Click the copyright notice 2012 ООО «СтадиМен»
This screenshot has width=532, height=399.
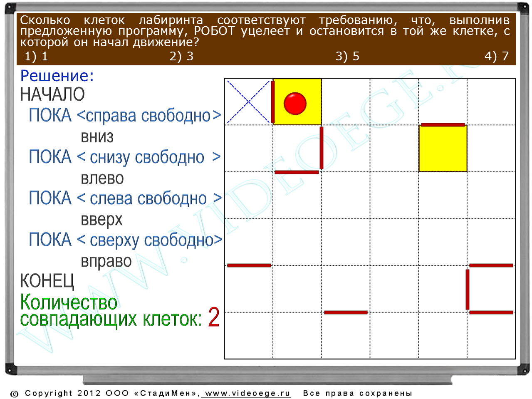(x=105, y=393)
